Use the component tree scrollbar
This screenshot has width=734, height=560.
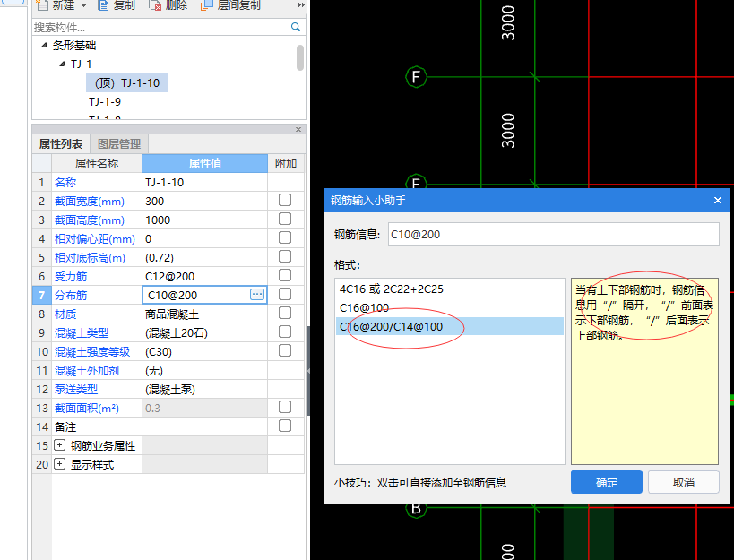point(300,57)
